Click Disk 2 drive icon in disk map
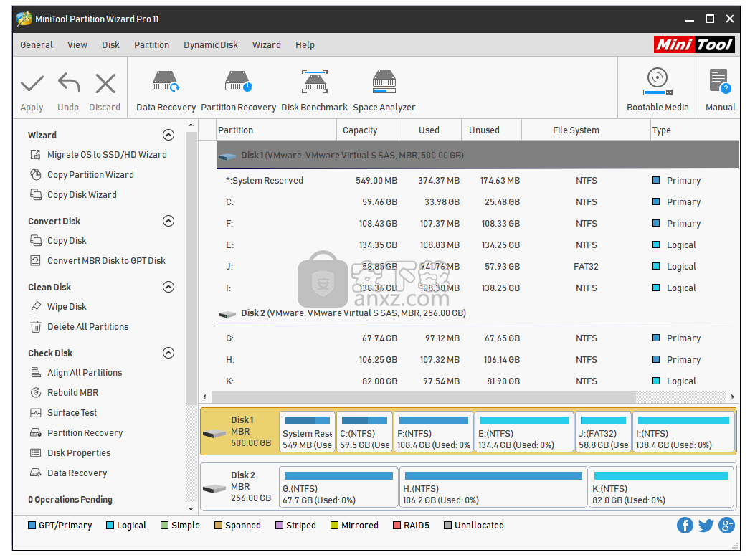 [x=214, y=489]
